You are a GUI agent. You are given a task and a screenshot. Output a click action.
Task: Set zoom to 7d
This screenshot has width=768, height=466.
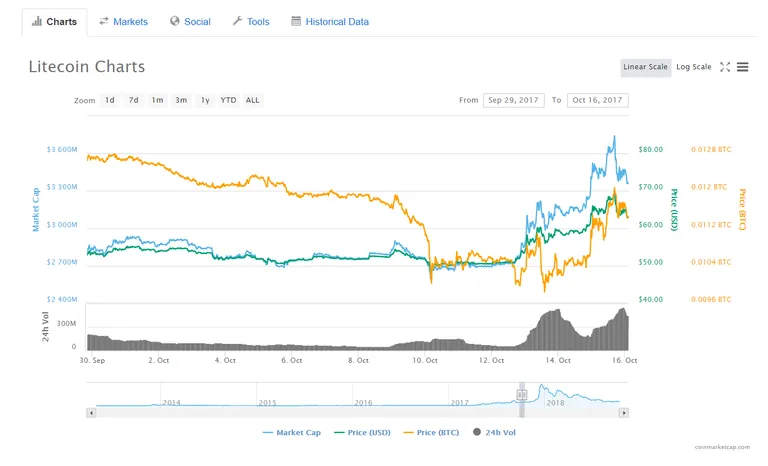[133, 100]
